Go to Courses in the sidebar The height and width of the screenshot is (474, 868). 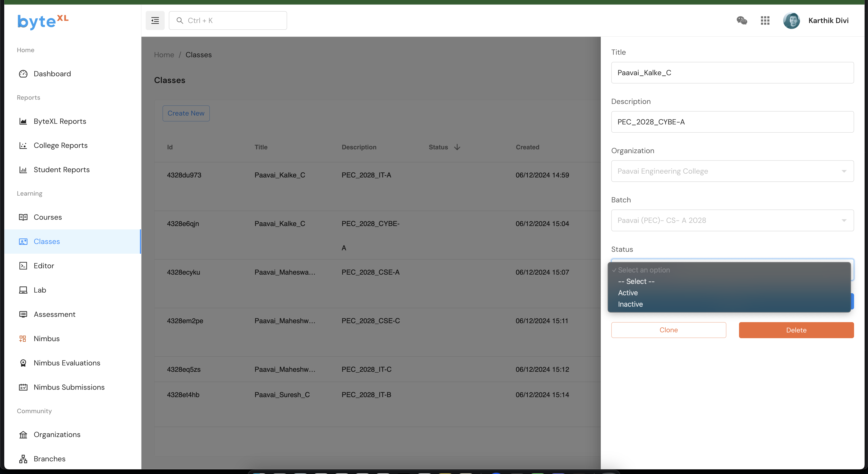(x=47, y=217)
